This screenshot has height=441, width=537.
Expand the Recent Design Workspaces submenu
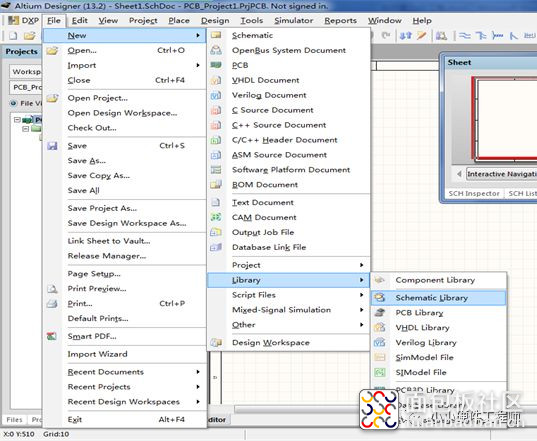click(x=198, y=402)
